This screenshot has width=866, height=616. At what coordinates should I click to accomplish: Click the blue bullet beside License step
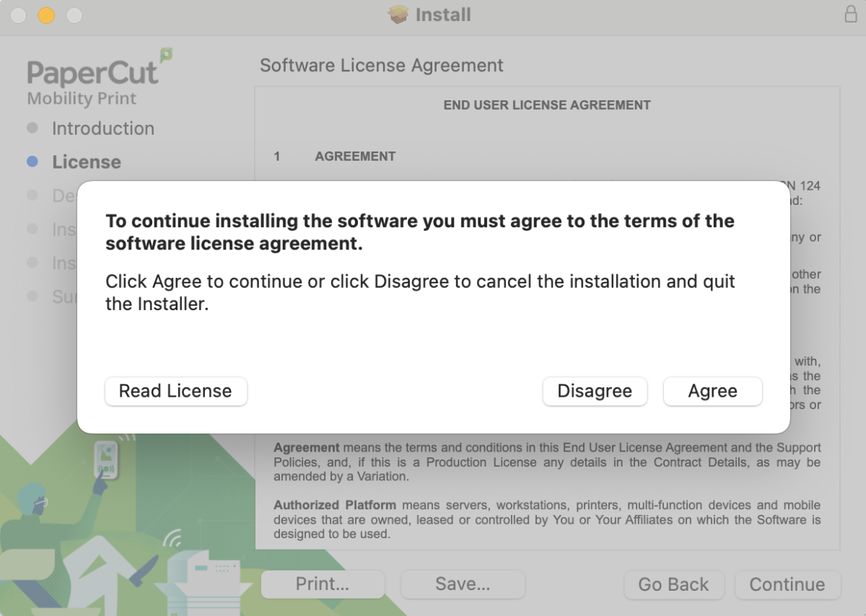point(32,162)
